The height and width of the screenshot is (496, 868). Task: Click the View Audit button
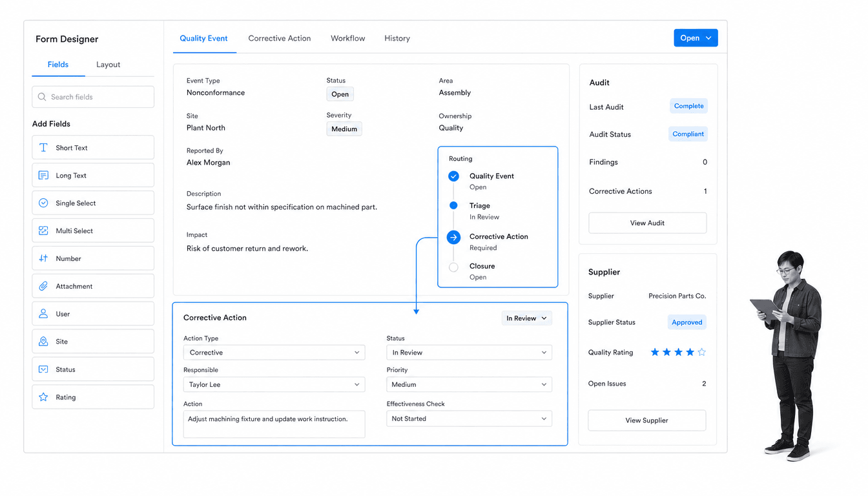point(648,223)
